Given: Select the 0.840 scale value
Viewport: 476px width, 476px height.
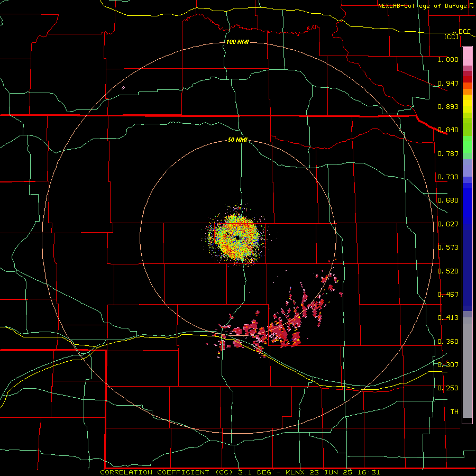Looking at the screenshot, I should pos(448,130).
